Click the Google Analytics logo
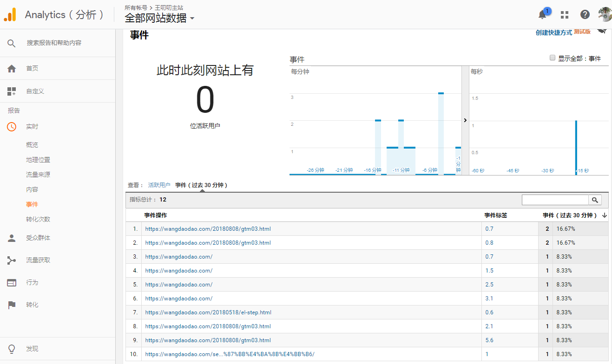 10,15
